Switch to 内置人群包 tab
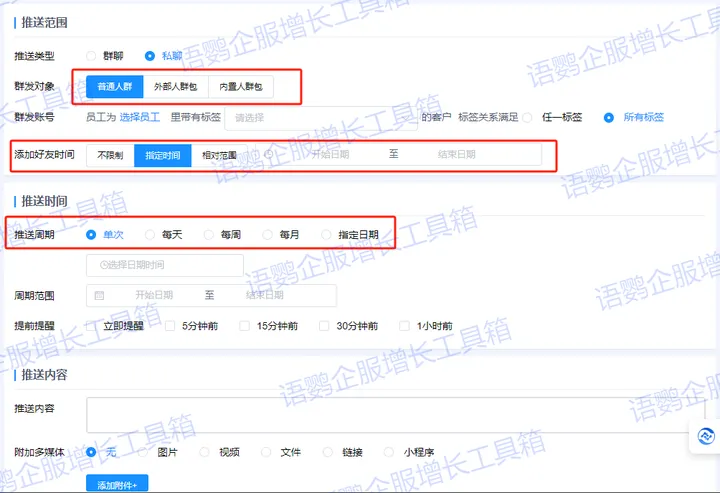The height and width of the screenshot is (493, 720). [x=240, y=87]
